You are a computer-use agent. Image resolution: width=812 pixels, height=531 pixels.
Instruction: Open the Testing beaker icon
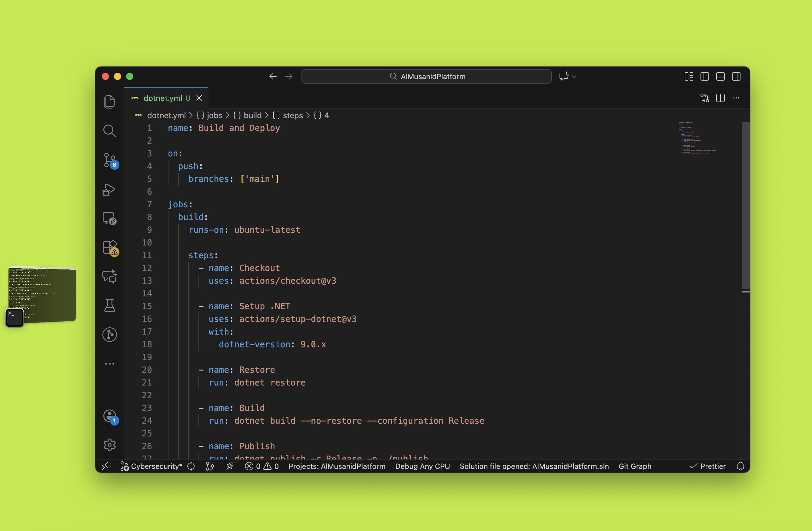click(109, 306)
